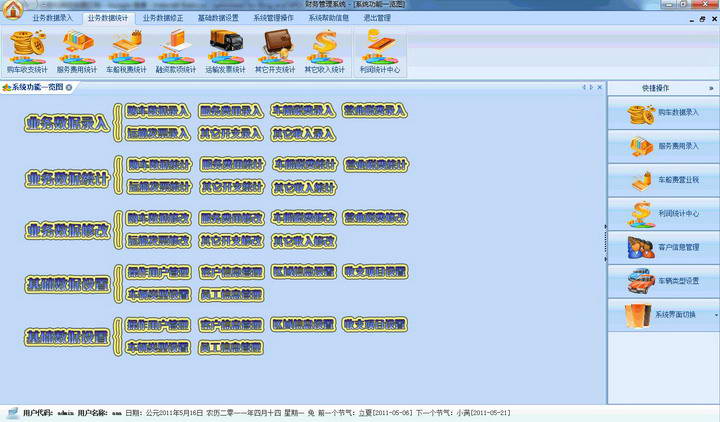Switch to the 业务数据录入 ribbon tab
Image resolution: width=720 pixels, height=422 pixels.
point(52,18)
